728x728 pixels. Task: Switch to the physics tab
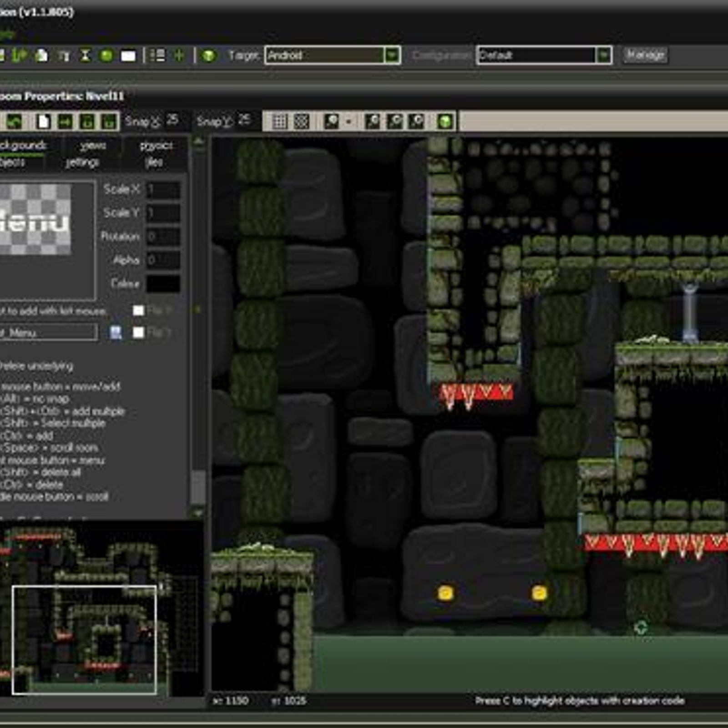156,145
